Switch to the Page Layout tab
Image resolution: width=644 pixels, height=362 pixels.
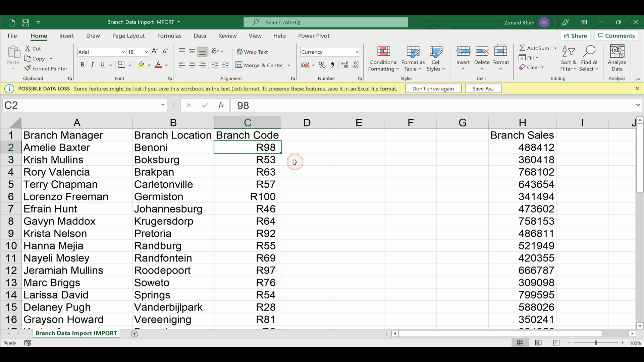pos(128,36)
